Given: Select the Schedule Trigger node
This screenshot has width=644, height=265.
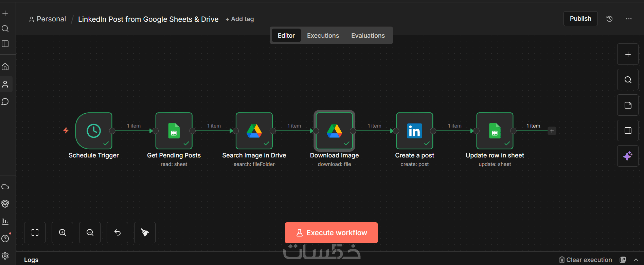Looking at the screenshot, I should [x=94, y=131].
